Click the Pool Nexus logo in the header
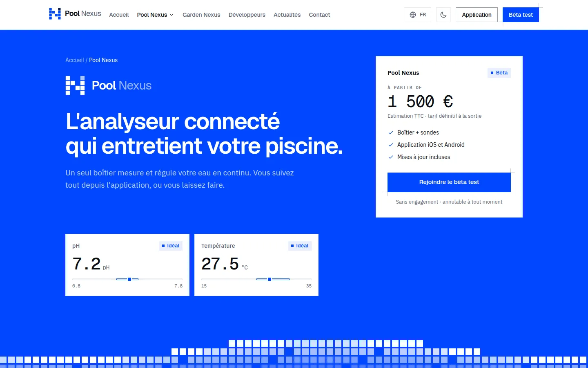588x368 pixels. [75, 14]
